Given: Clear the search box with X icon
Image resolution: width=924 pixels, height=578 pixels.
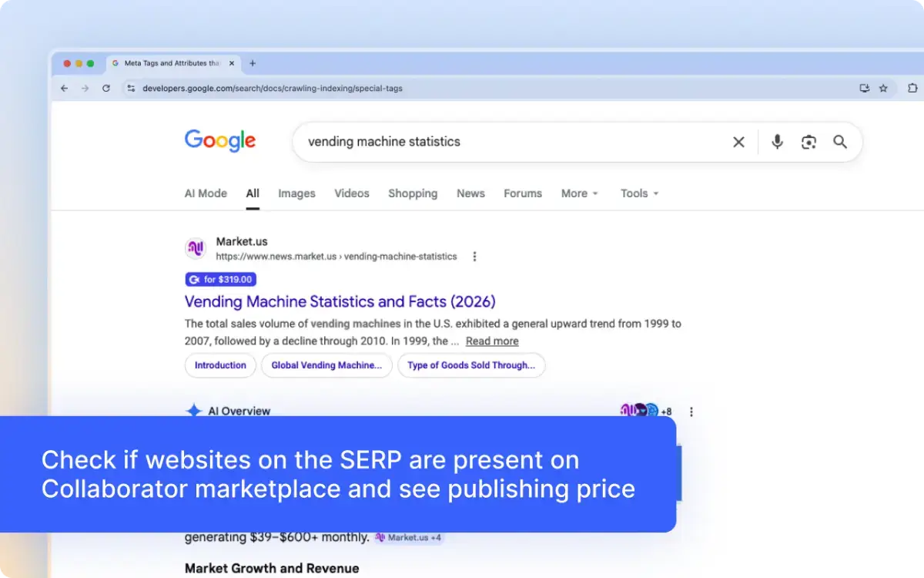Looking at the screenshot, I should click(x=738, y=142).
